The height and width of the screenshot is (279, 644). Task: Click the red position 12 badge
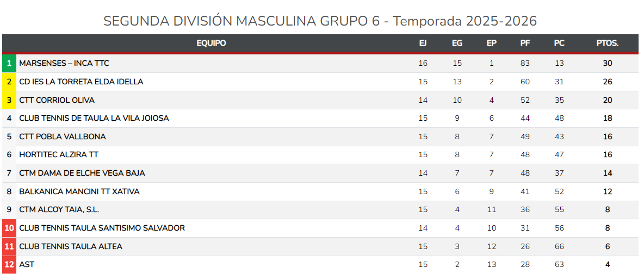9,265
